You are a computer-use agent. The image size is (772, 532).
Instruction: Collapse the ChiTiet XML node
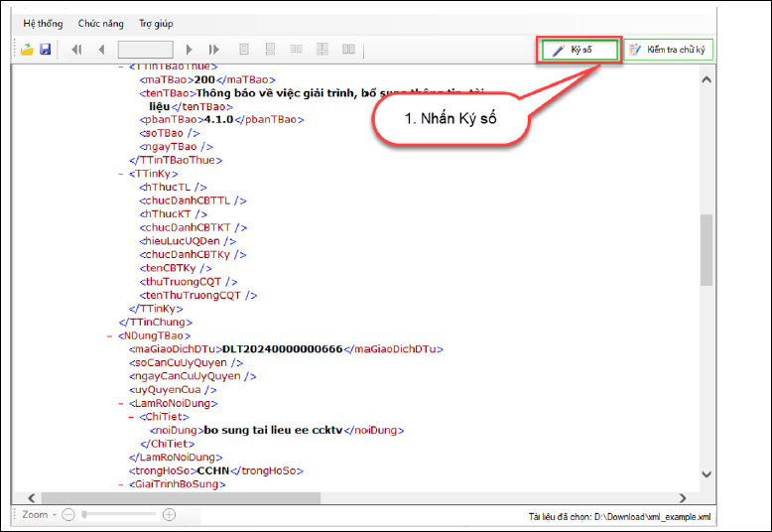pos(132,417)
